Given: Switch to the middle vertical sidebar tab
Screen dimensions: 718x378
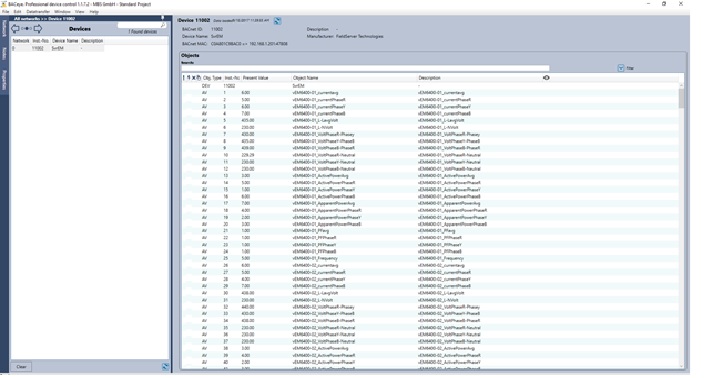Looking at the screenshot, I should [4, 54].
